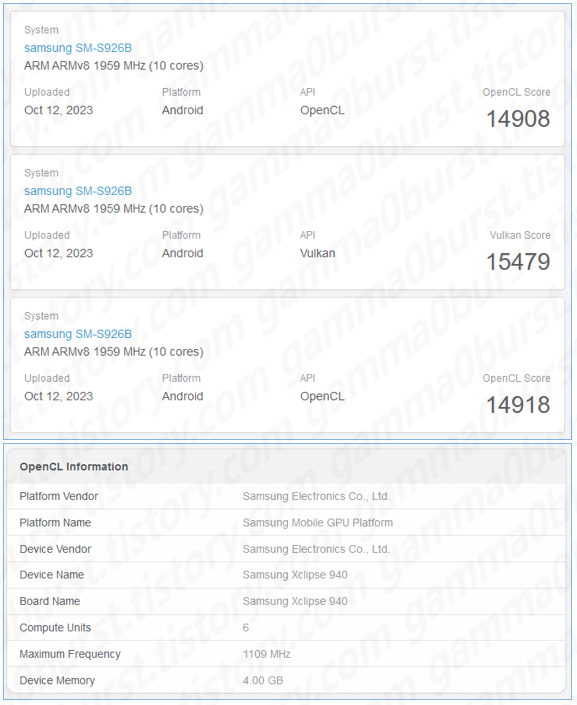The height and width of the screenshot is (705, 577).
Task: Click the Vulkan Score label
Action: click(520, 235)
